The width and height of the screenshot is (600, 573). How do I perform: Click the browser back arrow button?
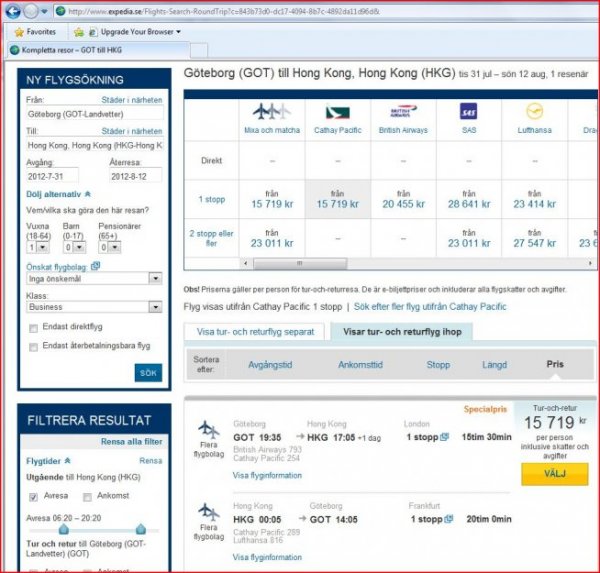tap(14, 11)
